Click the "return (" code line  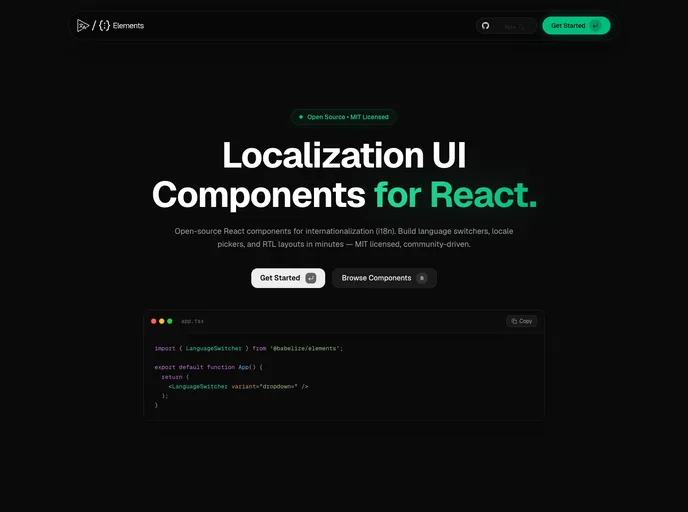175,377
